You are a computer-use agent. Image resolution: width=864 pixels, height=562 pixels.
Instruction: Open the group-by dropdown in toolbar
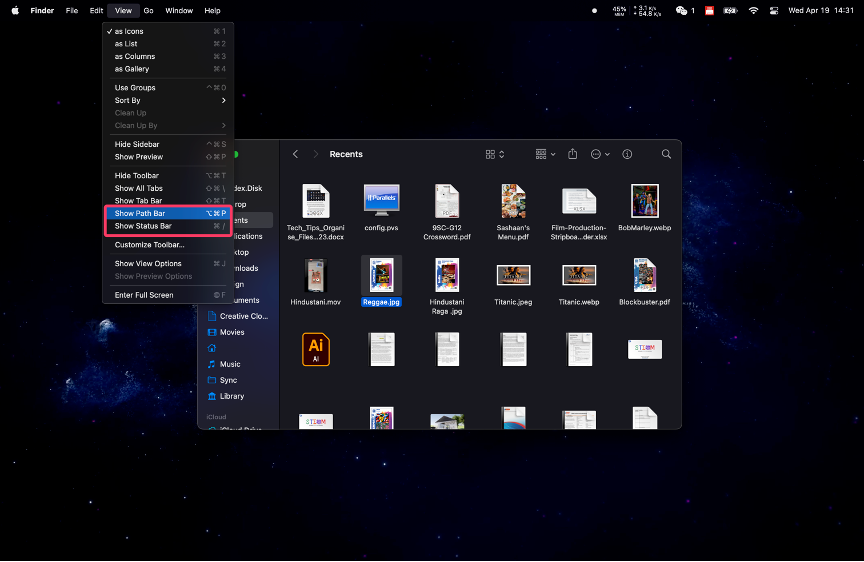tap(545, 154)
